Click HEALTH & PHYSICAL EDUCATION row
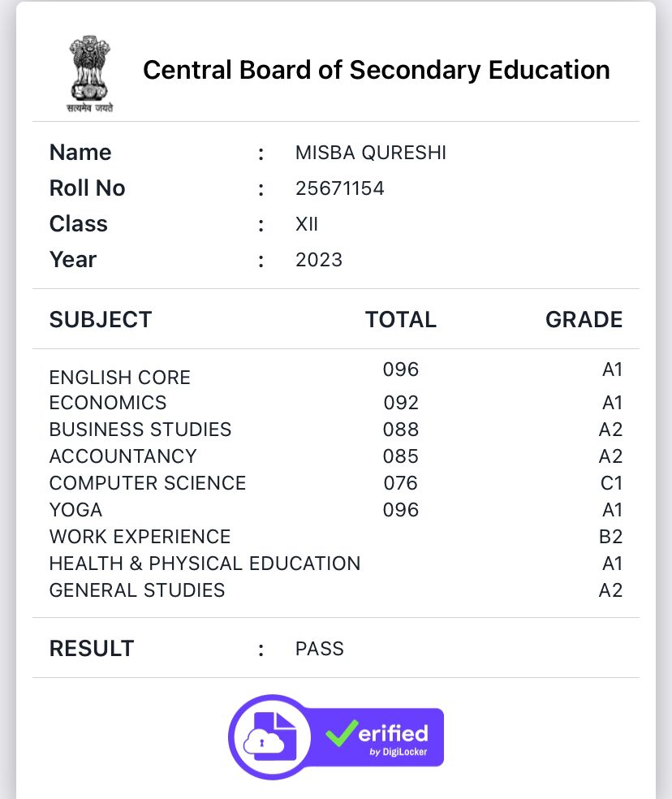The image size is (672, 799). tap(336, 564)
